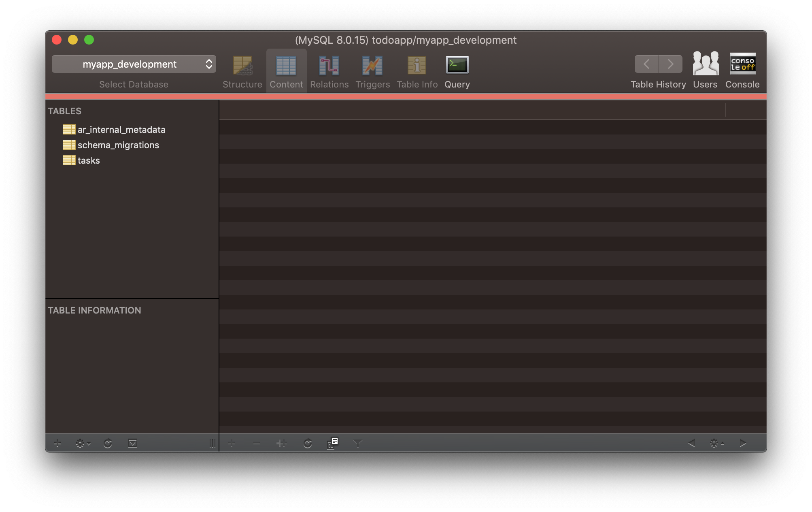Click the sidebar resize handle

click(x=212, y=443)
